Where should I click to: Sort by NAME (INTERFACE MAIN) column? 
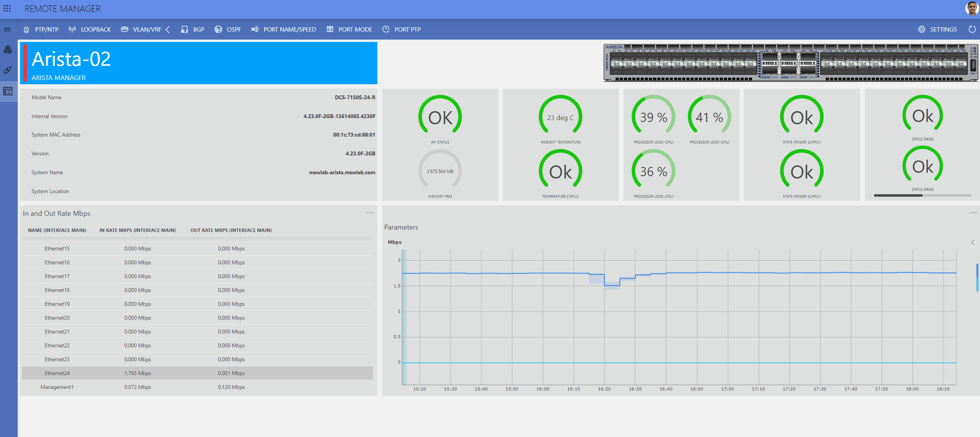pyautogui.click(x=57, y=230)
